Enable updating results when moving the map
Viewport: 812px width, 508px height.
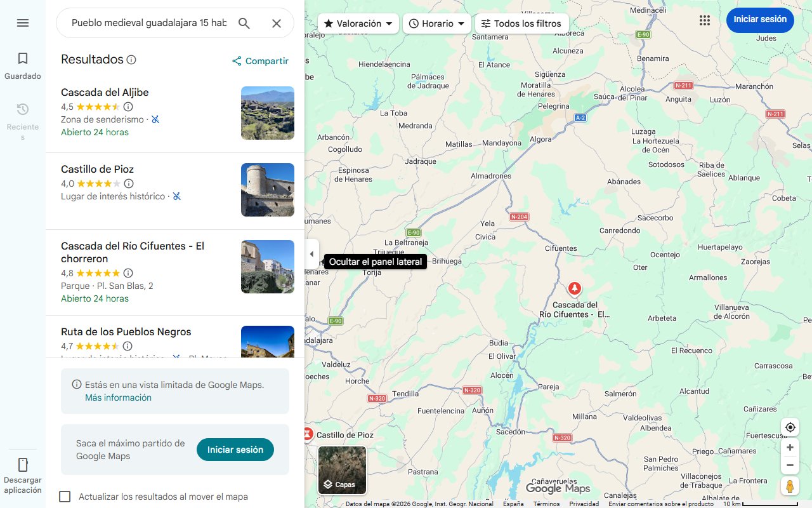coord(65,497)
